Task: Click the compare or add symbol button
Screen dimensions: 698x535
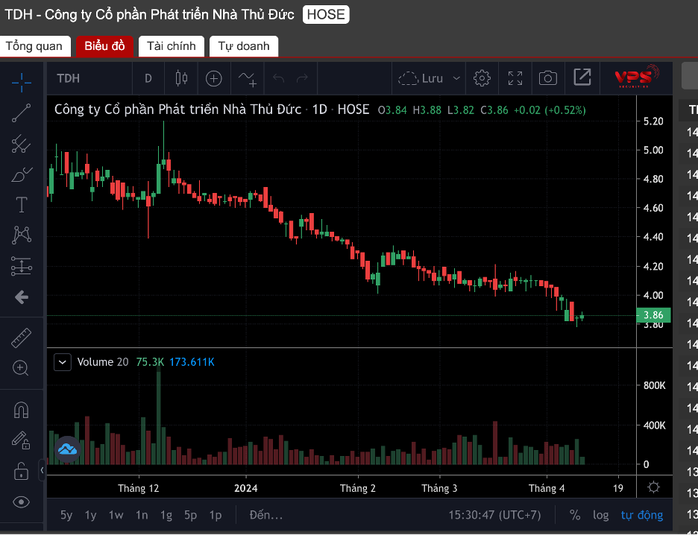Action: point(214,79)
